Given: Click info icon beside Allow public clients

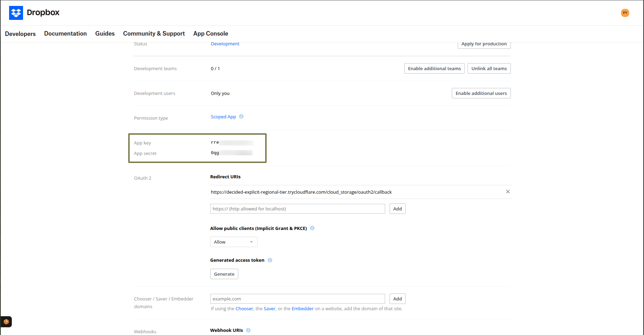Looking at the screenshot, I should coord(312,228).
